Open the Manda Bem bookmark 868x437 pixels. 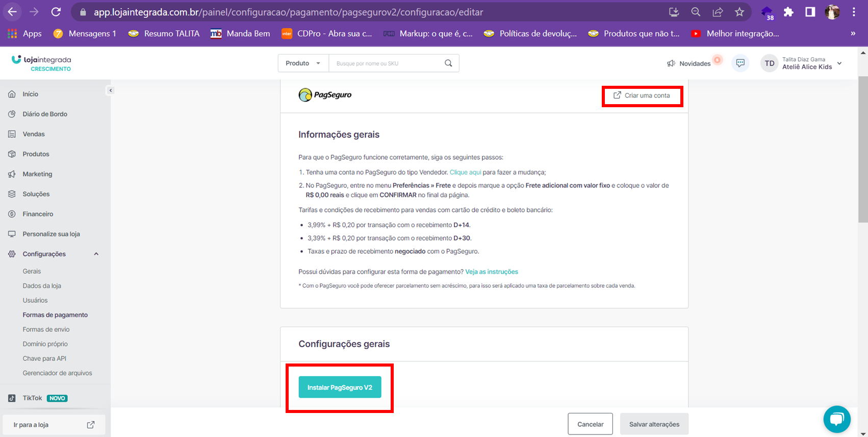[240, 33]
